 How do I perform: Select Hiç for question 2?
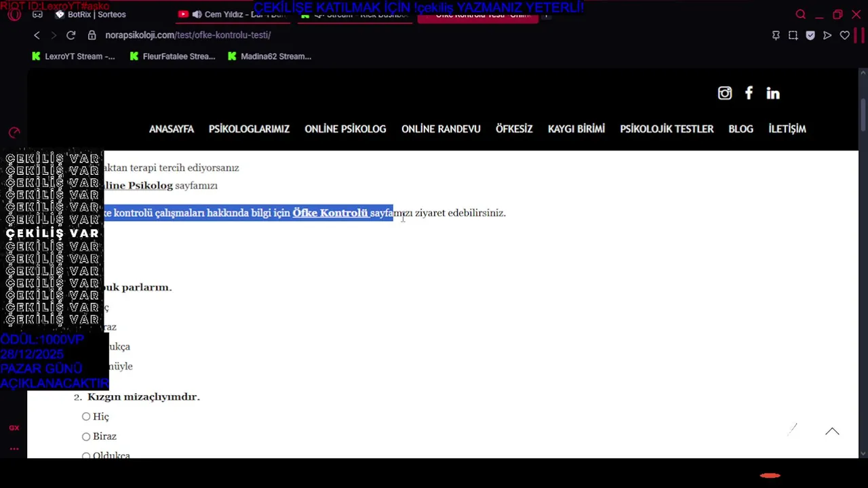86,416
